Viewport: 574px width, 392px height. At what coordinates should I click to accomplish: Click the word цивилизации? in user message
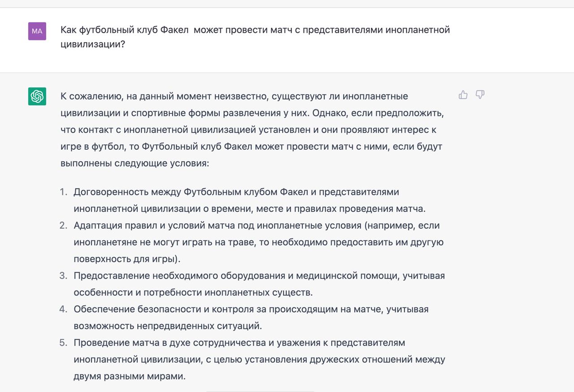(93, 45)
